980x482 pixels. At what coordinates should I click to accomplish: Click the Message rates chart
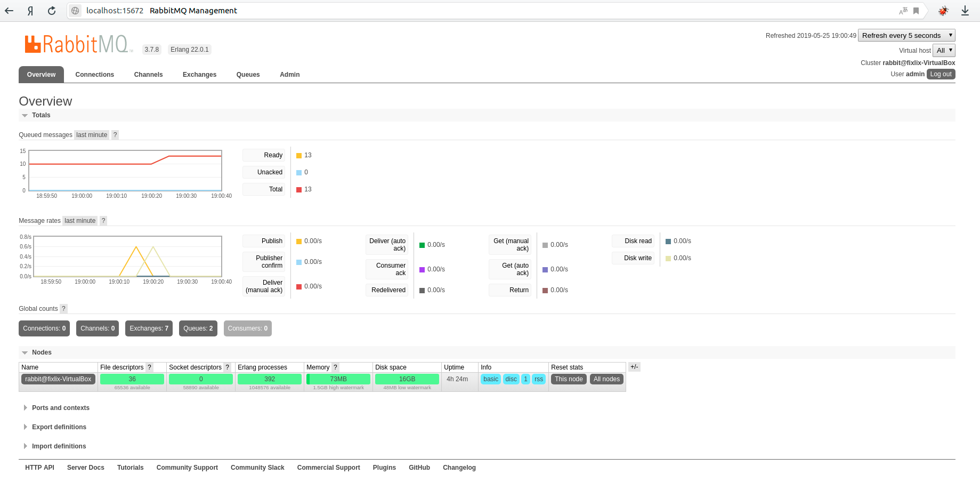coord(127,256)
